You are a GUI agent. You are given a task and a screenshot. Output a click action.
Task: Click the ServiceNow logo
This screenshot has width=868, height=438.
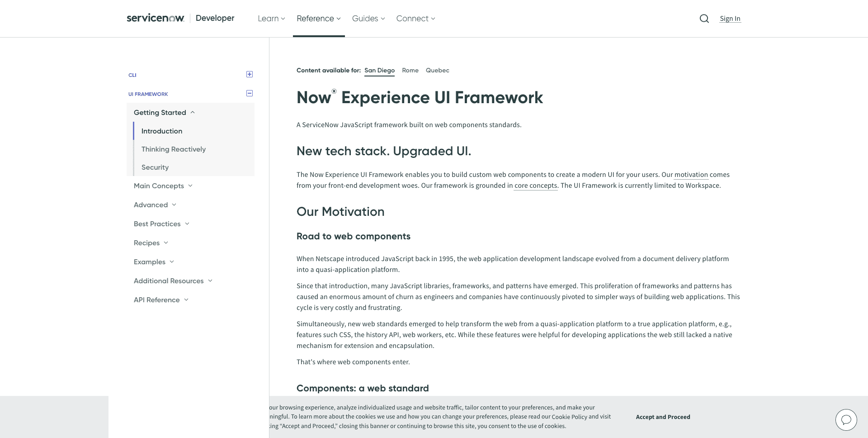tap(156, 18)
